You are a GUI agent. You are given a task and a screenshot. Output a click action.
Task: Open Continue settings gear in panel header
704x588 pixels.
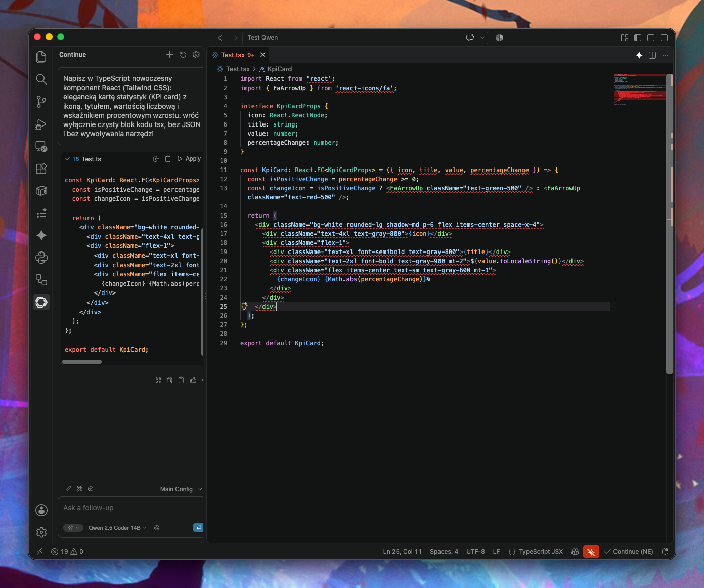(196, 55)
